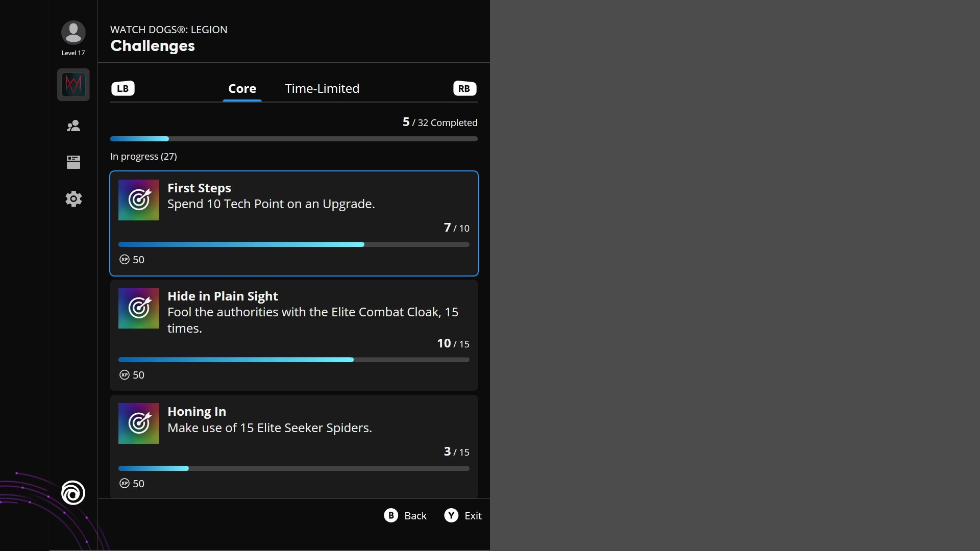Switch to the Time-Limited tab

point(322,89)
